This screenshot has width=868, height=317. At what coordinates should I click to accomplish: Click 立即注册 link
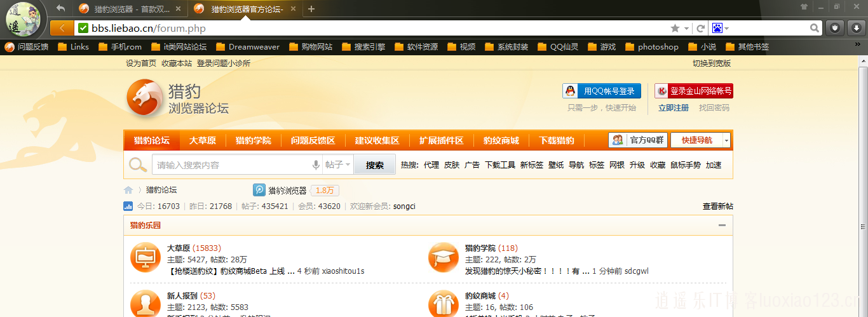tap(674, 108)
